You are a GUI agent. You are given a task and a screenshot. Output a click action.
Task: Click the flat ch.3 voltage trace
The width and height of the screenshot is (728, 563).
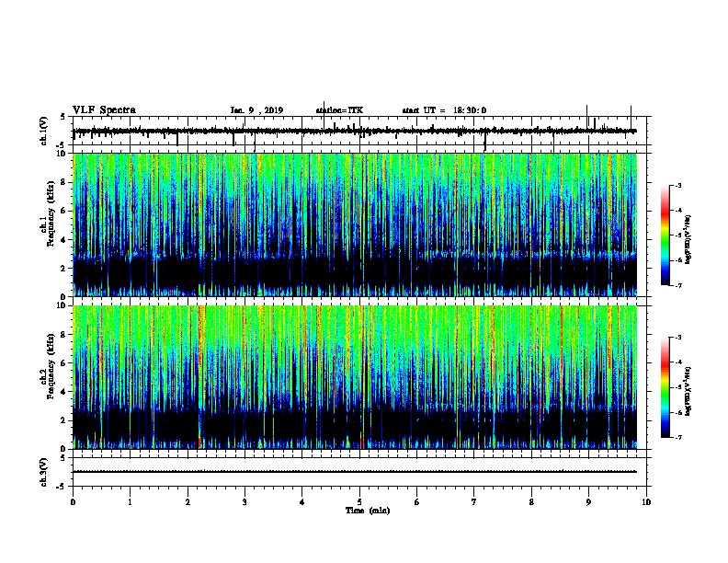coord(355,472)
